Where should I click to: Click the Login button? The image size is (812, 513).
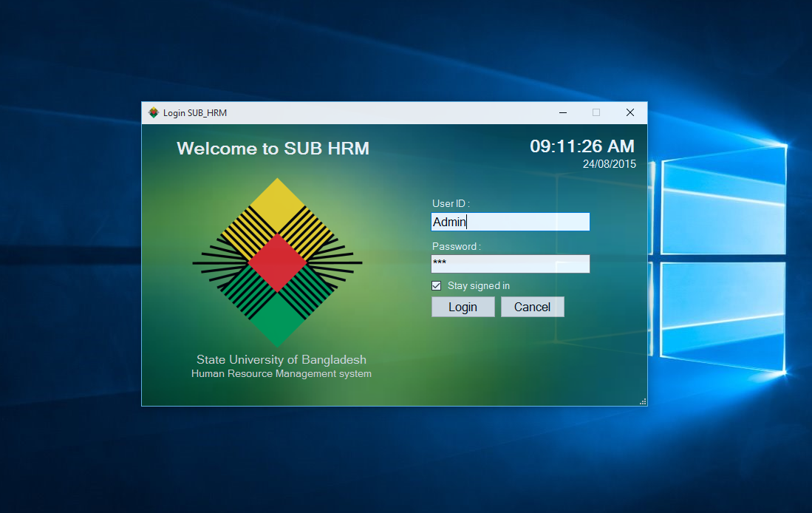coord(463,306)
